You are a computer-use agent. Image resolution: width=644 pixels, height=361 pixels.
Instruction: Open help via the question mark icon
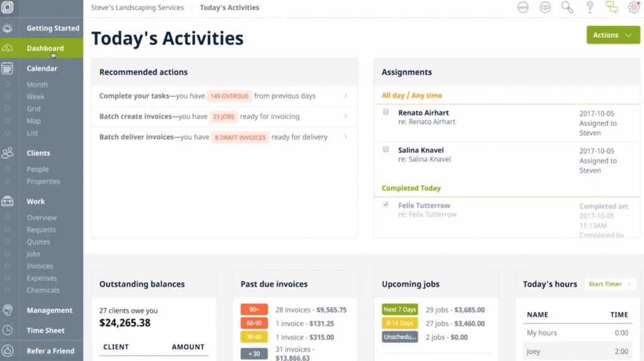click(590, 8)
